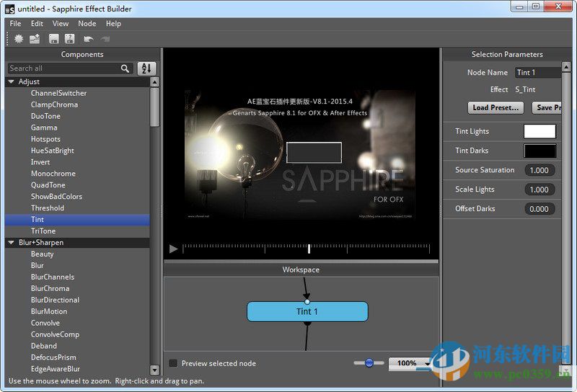577x392 pixels.
Task: Open the Edit menu
Action: (x=37, y=24)
